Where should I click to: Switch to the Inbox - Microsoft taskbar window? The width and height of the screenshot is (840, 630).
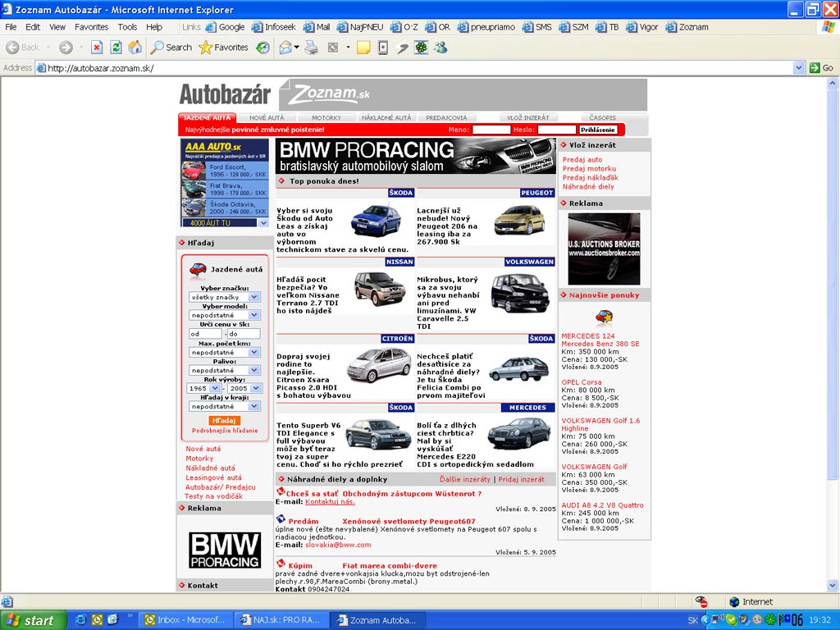(186, 620)
